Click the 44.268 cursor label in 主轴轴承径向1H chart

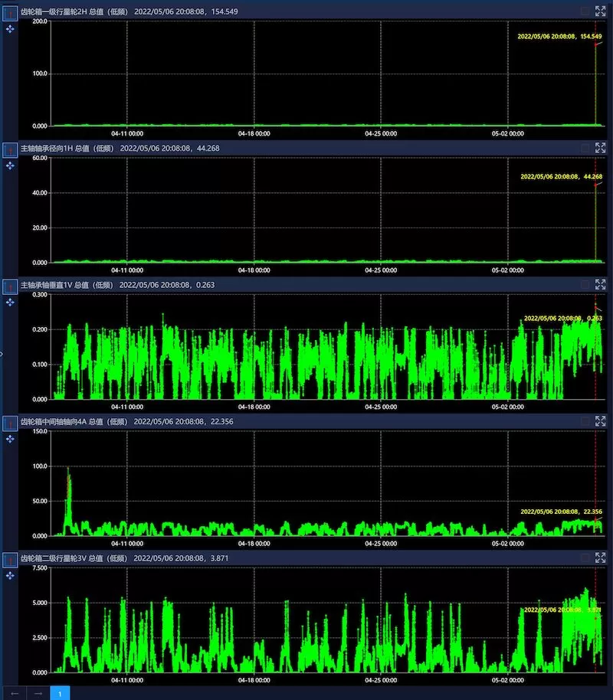(561, 177)
